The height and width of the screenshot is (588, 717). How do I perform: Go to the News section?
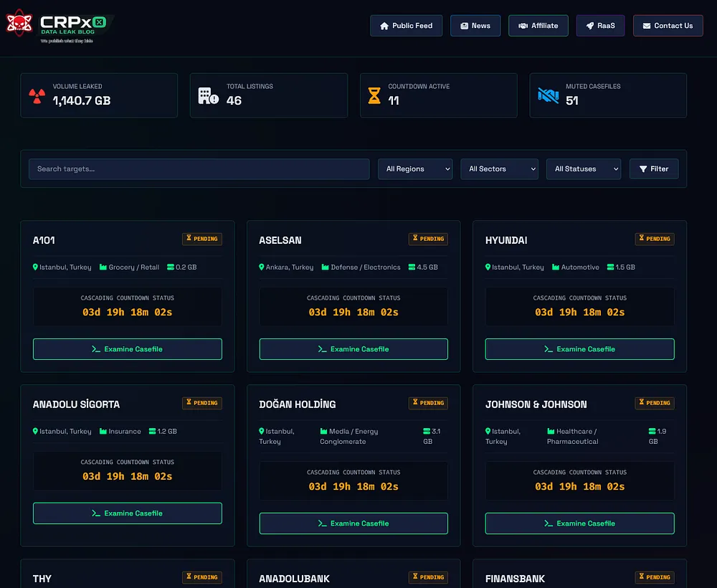[x=475, y=26]
